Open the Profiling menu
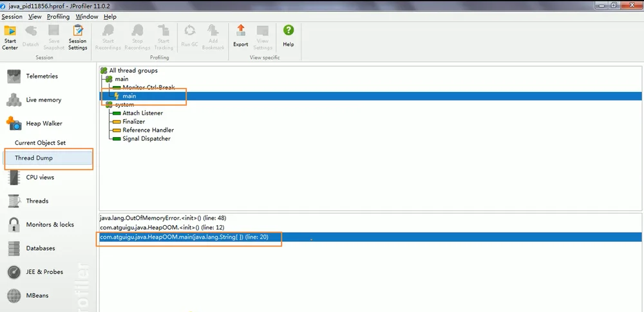The height and width of the screenshot is (312, 644). [x=58, y=17]
